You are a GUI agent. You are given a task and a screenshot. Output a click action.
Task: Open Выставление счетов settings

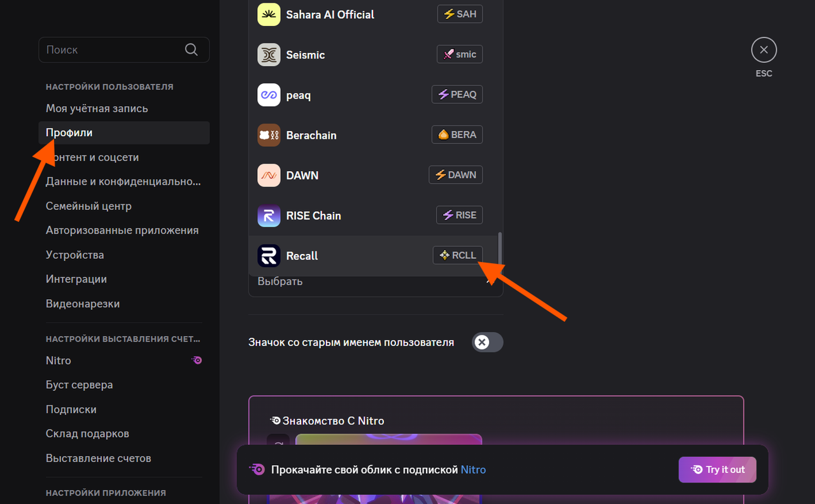pos(124,458)
